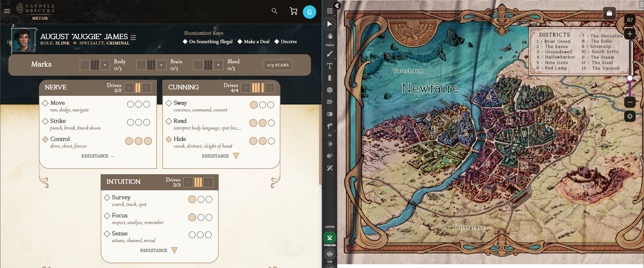Viewport: 644px width, 268px height.
Task: Increase Bleed marks with plus
Action: (218, 65)
